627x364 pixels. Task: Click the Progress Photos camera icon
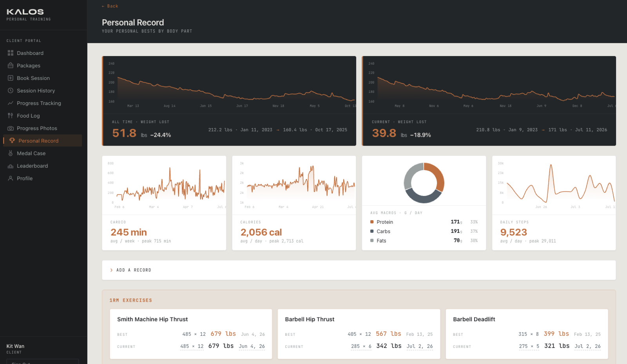tap(11, 128)
